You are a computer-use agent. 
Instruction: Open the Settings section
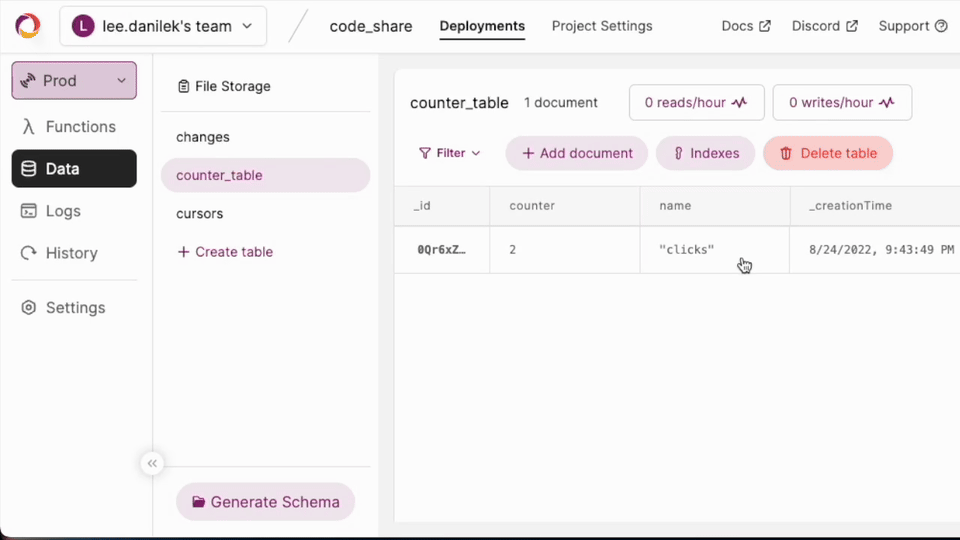74,308
